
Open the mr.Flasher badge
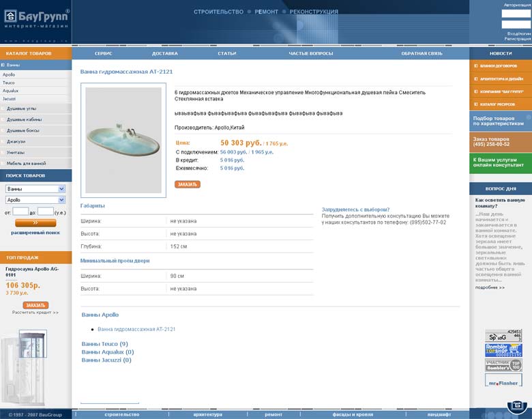tap(503, 380)
